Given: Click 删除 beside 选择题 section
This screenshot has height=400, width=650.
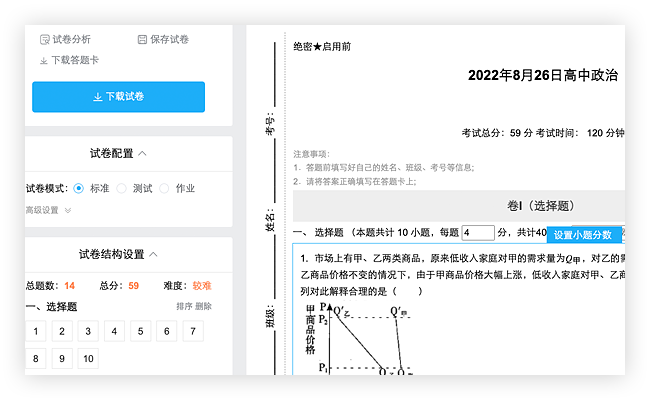Looking at the screenshot, I should tap(203, 306).
